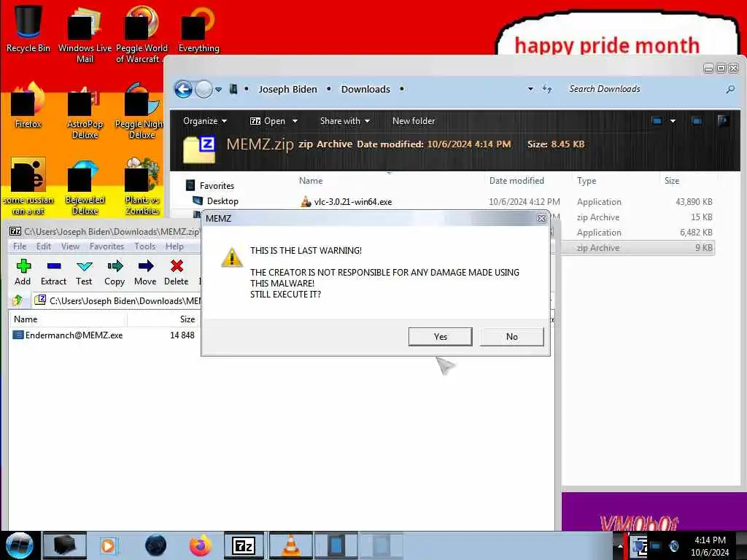Open the Organize dropdown in Explorer
The width and height of the screenshot is (747, 560).
click(205, 121)
